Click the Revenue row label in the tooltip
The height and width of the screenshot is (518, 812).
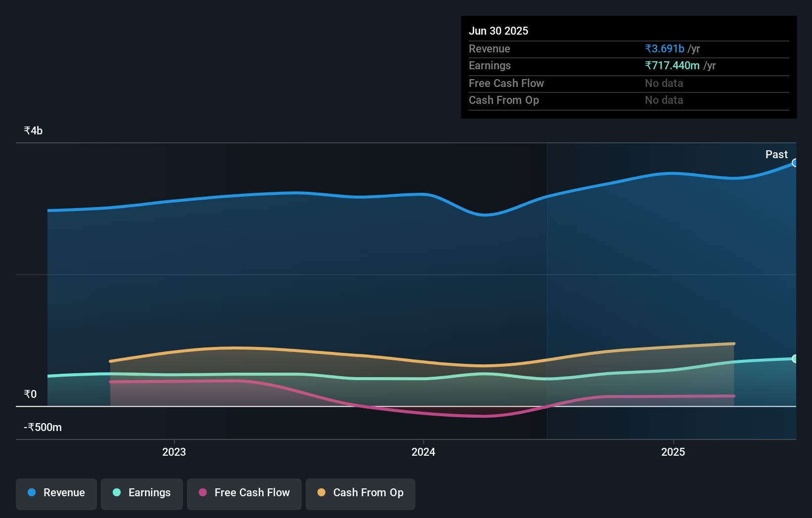click(490, 48)
